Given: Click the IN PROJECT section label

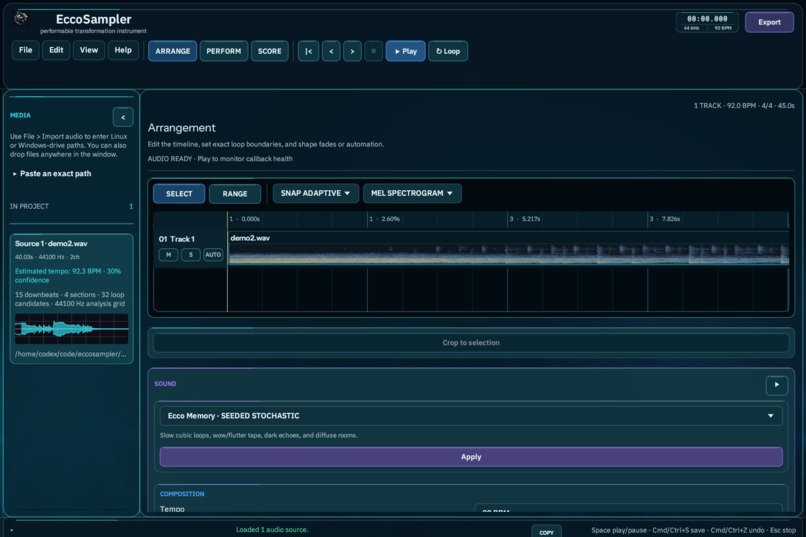Looking at the screenshot, I should [29, 206].
